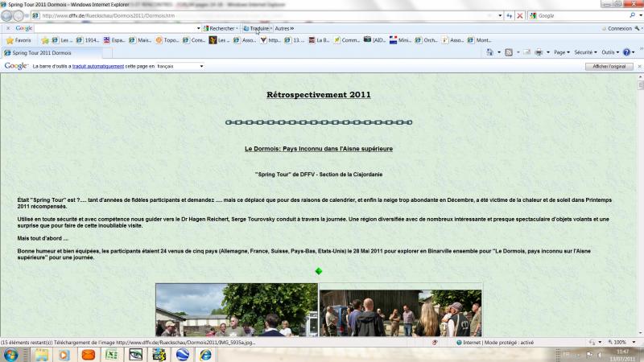
Task: Open the '1914..' favorites bar bookmark
Action: tap(88, 40)
